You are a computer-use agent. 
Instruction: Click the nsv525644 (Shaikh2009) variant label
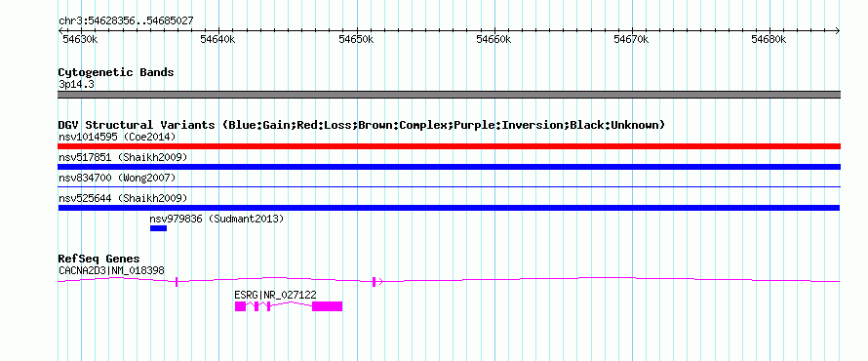(x=123, y=198)
